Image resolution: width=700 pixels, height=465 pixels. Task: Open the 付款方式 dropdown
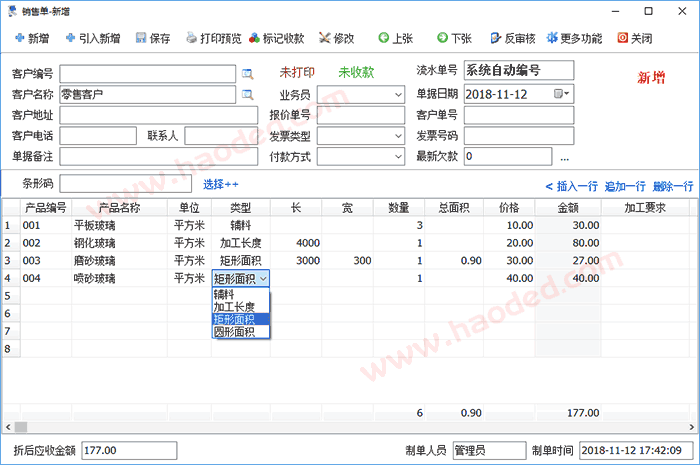pos(398,157)
